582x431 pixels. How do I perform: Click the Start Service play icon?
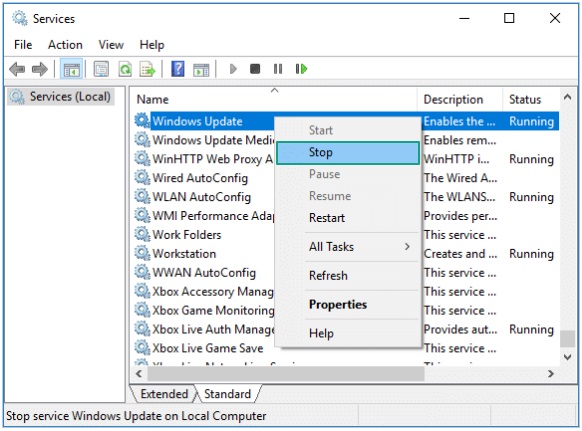click(233, 69)
